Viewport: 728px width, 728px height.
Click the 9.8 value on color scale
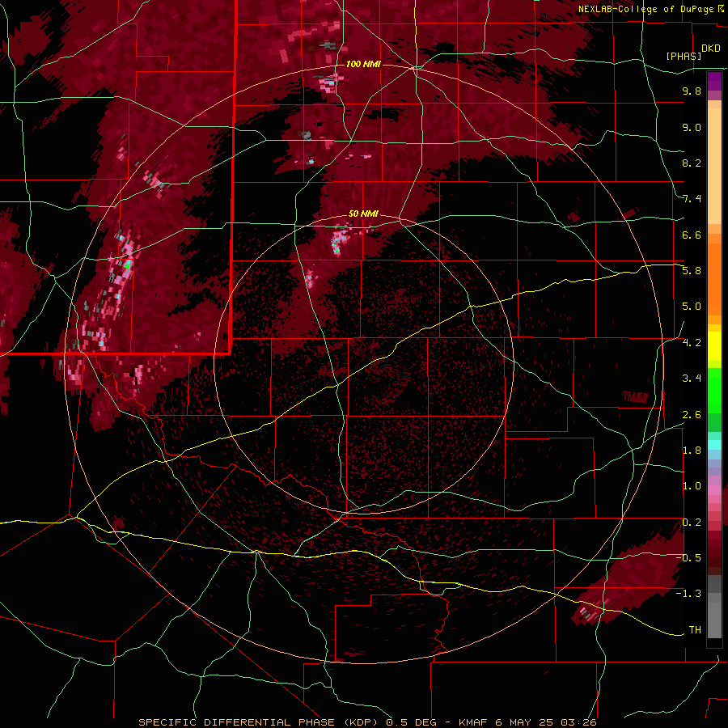click(x=692, y=91)
